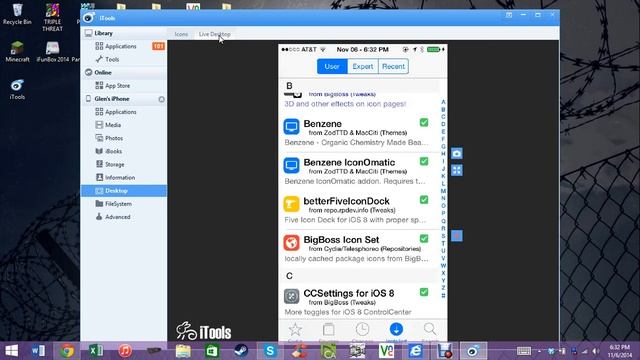Open iTunes from the taskbar
This screenshot has width=640, height=360.
coord(125,351)
